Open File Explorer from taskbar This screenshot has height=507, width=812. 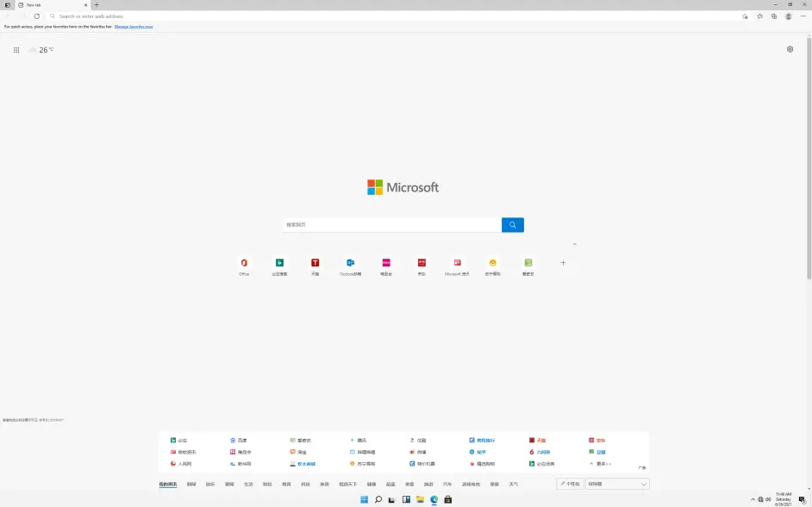420,499
